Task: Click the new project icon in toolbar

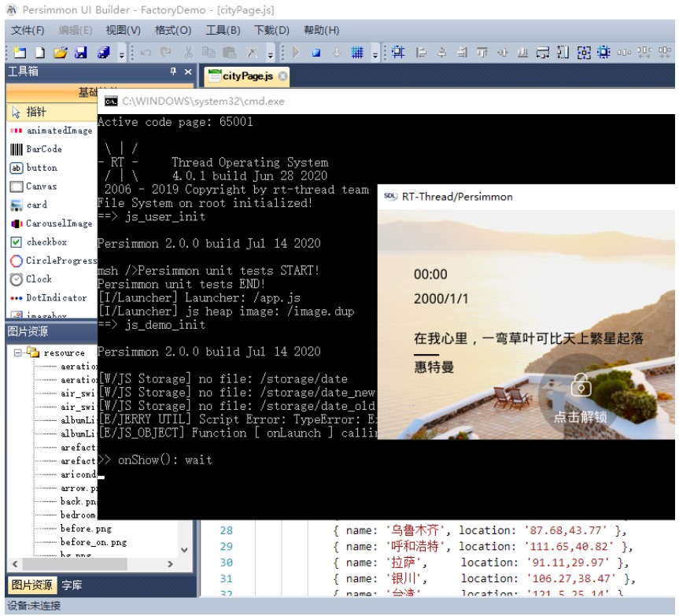Action: point(20,53)
